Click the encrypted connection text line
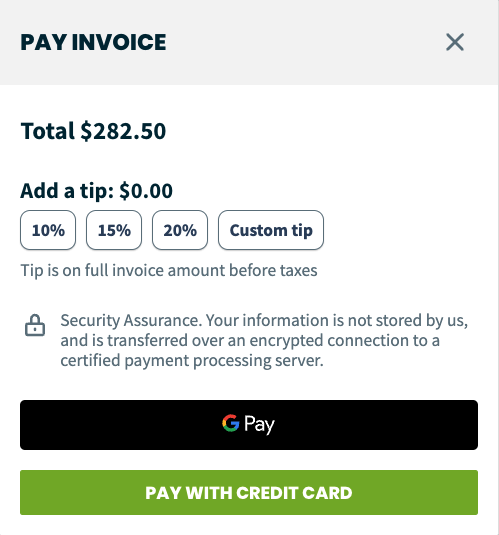 250,341
